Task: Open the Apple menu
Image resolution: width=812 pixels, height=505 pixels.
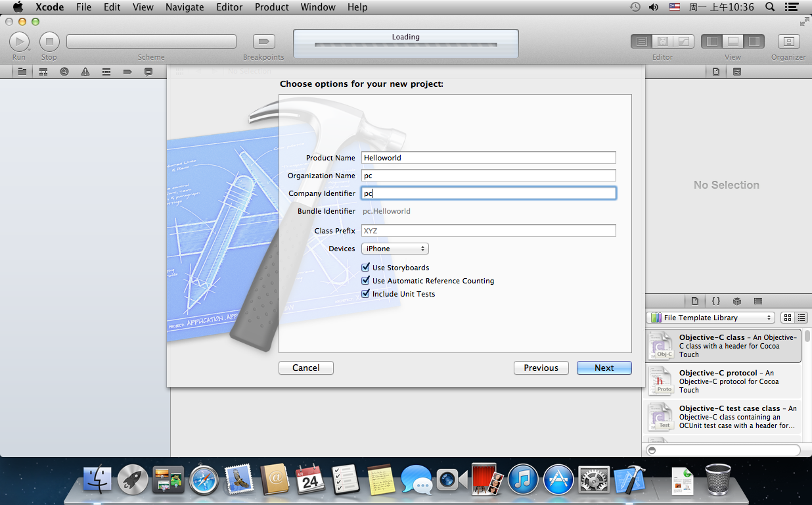Action: (18, 7)
